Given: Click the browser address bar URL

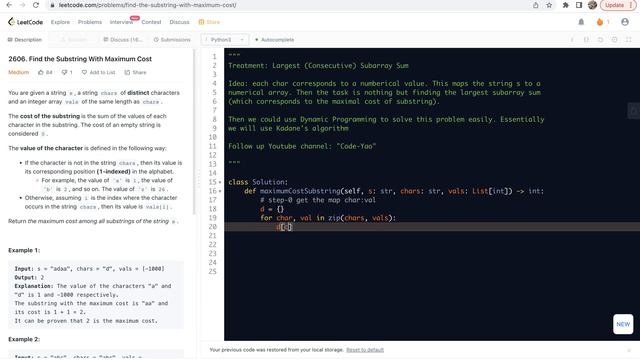Looking at the screenshot, I should pos(147,5).
